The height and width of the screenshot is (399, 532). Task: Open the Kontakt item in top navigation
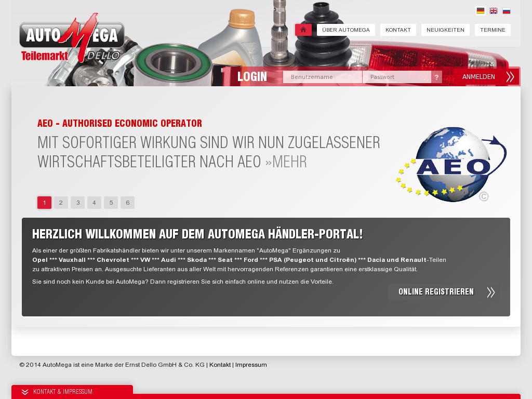pos(398,30)
